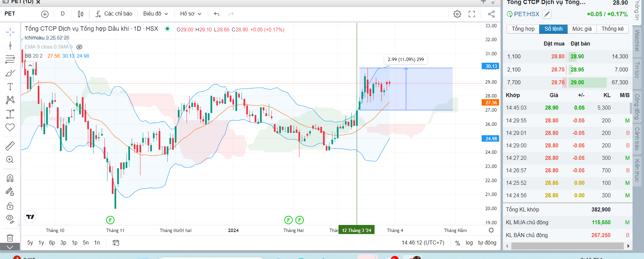
Task: Switch to the Mức giá tab
Action: coord(582,29)
